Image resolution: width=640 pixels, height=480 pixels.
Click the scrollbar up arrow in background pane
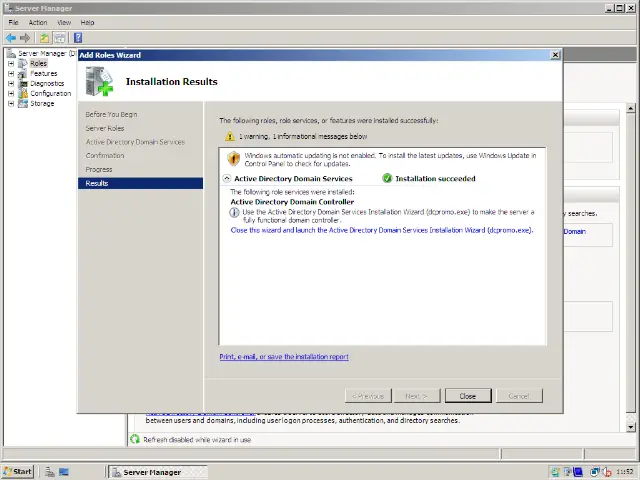631,108
